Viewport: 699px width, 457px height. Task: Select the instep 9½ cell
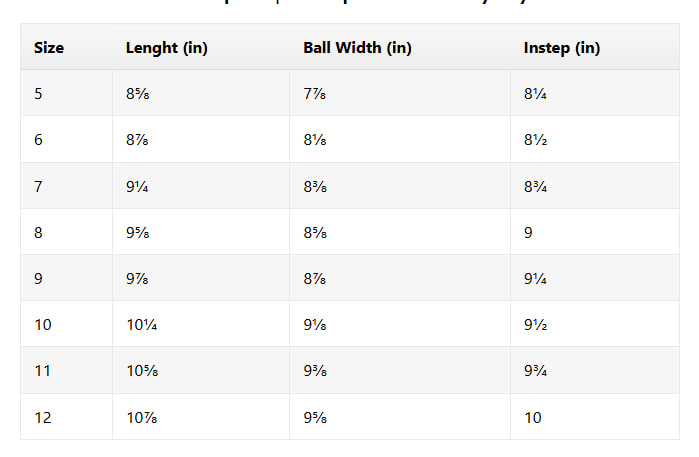point(535,325)
